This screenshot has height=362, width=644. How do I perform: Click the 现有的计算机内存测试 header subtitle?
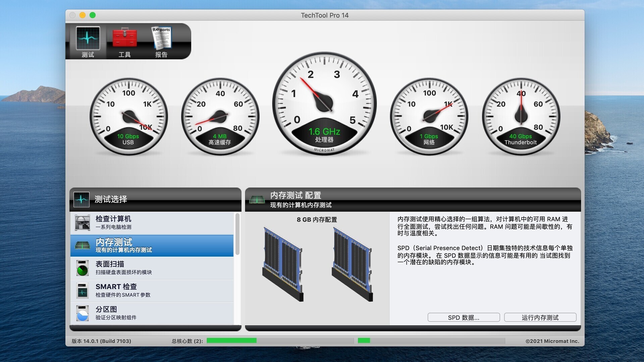301,205
